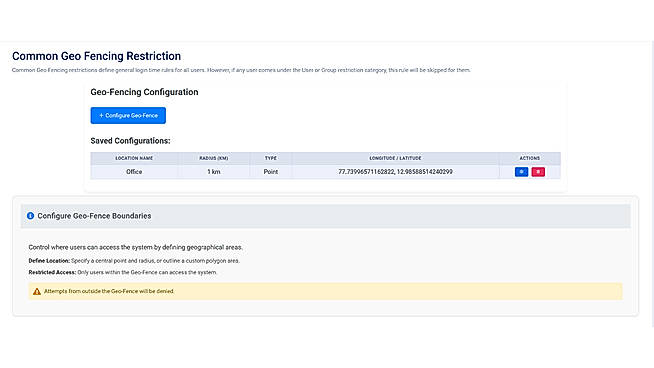The width and height of the screenshot is (654, 368).
Task: Click the Restricted Access description line
Action: [123, 272]
